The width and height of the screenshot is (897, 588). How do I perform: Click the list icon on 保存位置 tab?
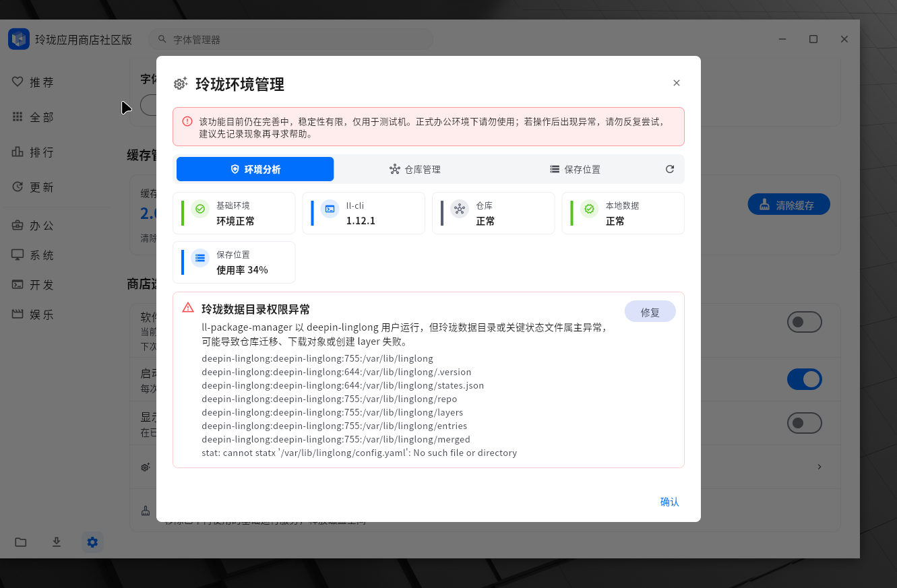tap(555, 169)
